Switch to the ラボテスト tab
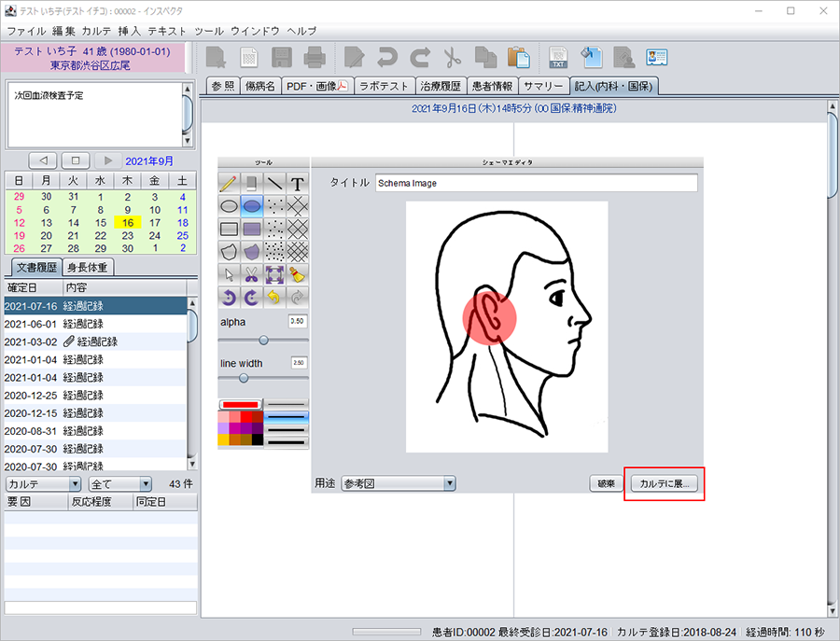This screenshot has height=641, width=840. coord(384,86)
